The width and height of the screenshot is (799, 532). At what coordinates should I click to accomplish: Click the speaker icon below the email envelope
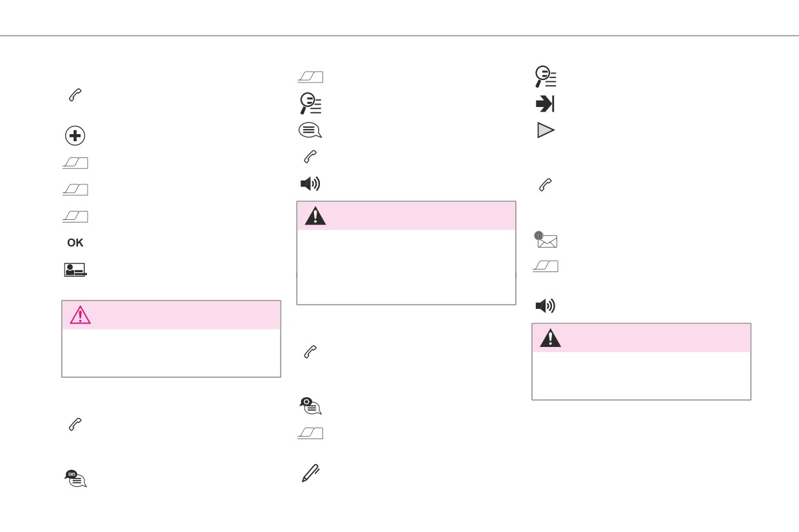pyautogui.click(x=546, y=306)
